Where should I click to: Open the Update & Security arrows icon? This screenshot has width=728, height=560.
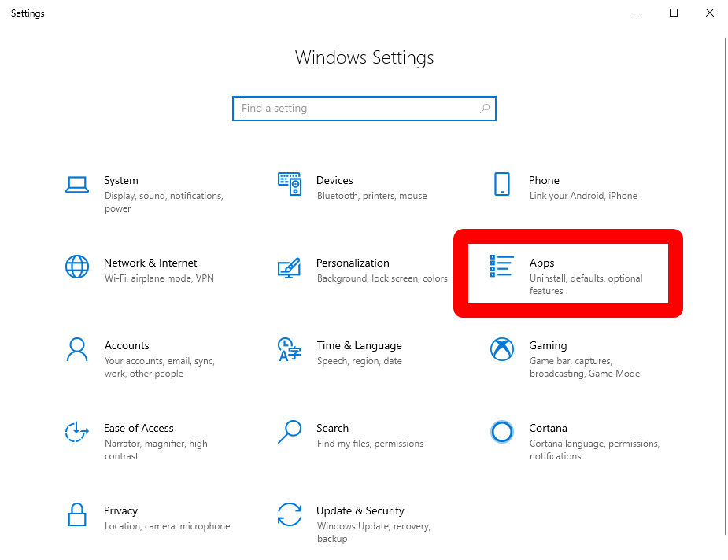point(290,514)
